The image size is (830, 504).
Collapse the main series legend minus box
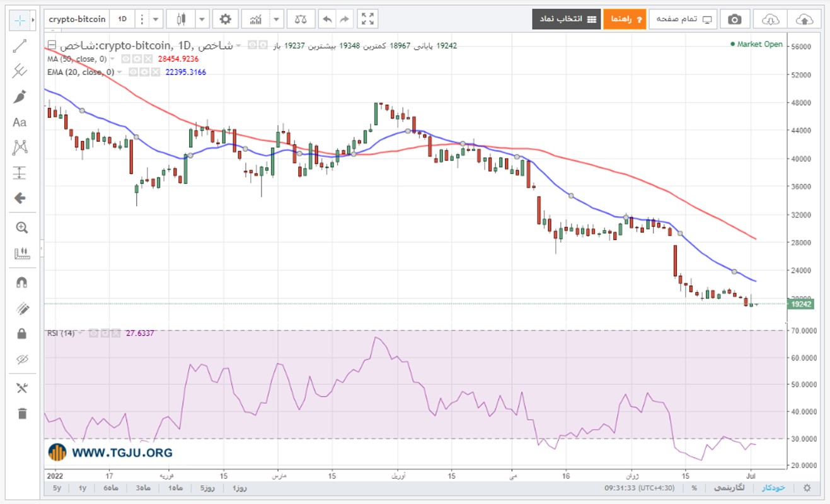click(51, 45)
